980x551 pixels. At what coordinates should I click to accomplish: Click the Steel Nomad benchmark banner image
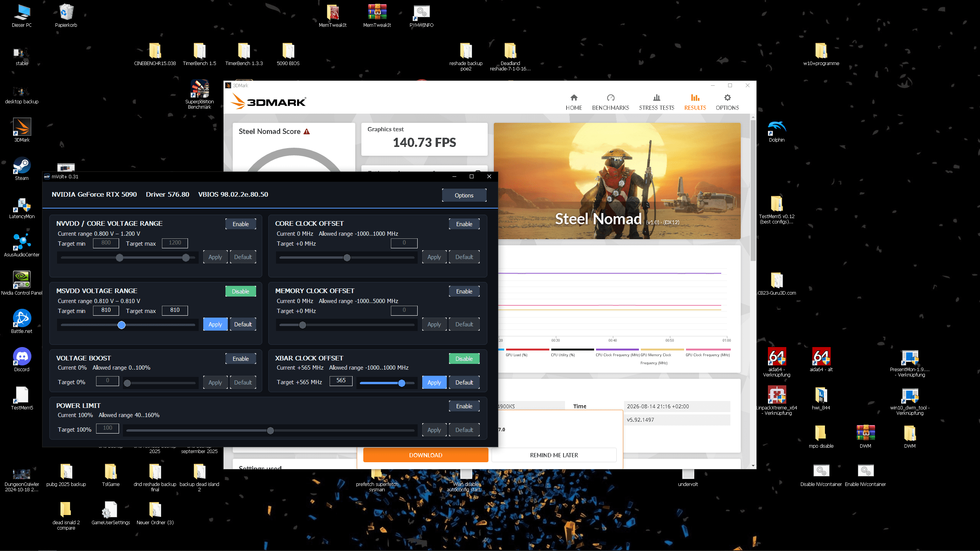617,181
